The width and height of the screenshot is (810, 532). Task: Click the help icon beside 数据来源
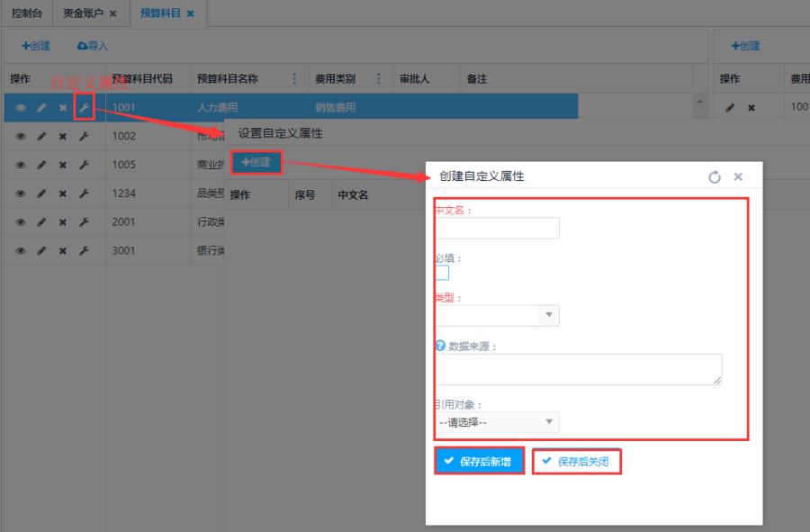click(440, 346)
